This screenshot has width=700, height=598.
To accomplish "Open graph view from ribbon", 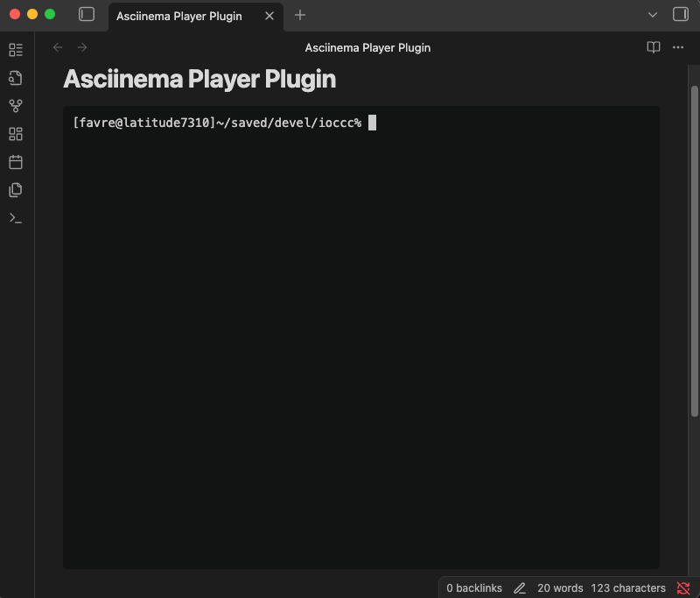I will pyautogui.click(x=16, y=106).
